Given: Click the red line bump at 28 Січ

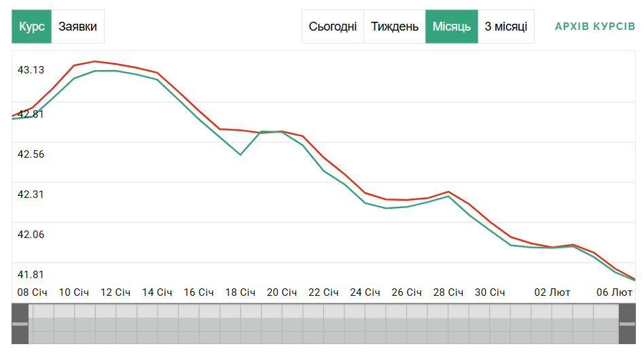Looking at the screenshot, I should pos(448,192).
